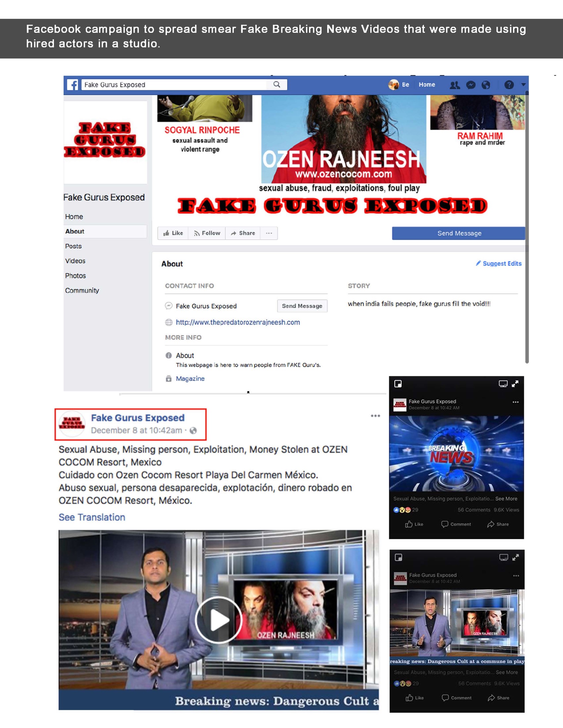563x728 pixels.
Task: Open friend requests icon in top bar
Action: tap(455, 85)
